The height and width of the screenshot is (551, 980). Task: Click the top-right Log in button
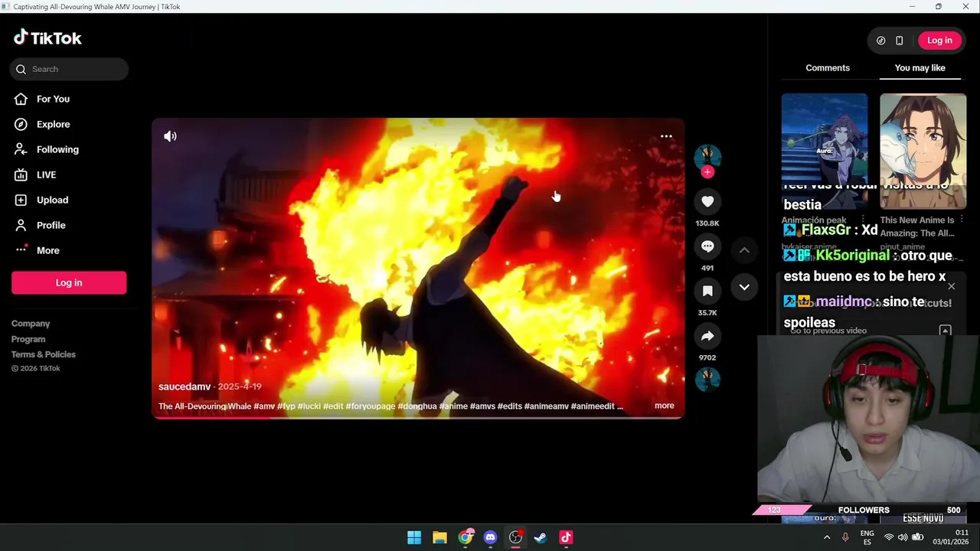point(939,41)
